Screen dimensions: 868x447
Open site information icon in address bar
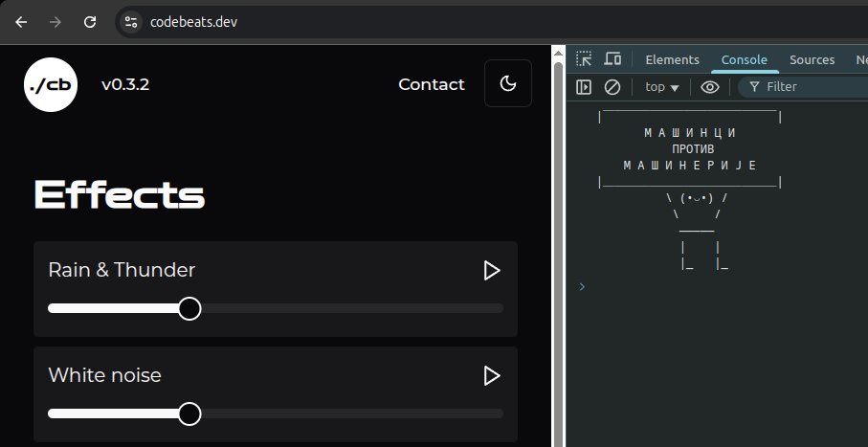[x=131, y=22]
